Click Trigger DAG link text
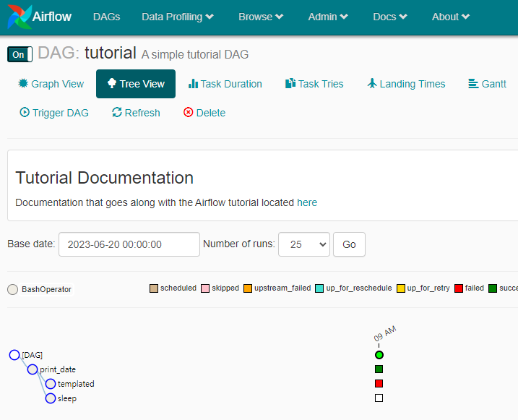 (x=61, y=113)
